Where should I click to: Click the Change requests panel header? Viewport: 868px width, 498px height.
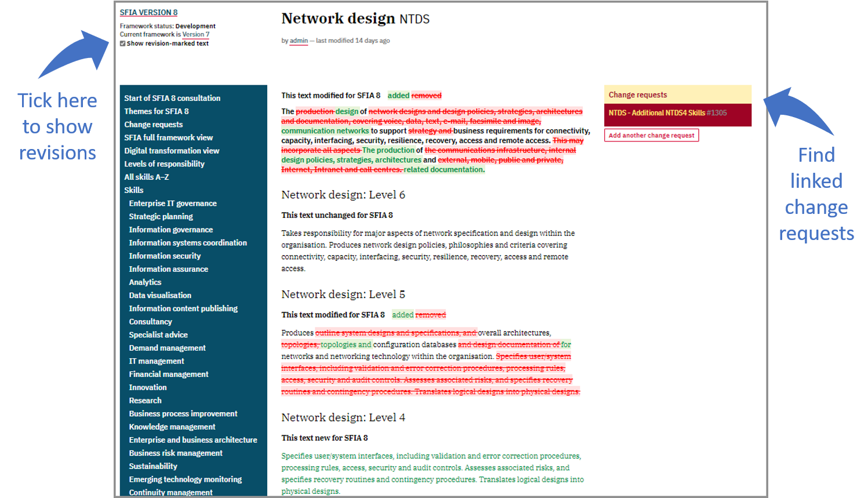click(638, 94)
